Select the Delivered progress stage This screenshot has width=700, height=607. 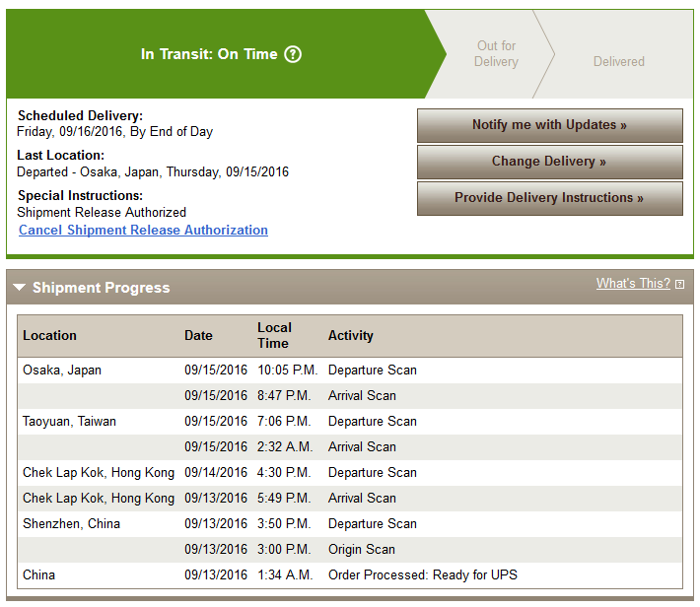pyautogui.click(x=619, y=62)
